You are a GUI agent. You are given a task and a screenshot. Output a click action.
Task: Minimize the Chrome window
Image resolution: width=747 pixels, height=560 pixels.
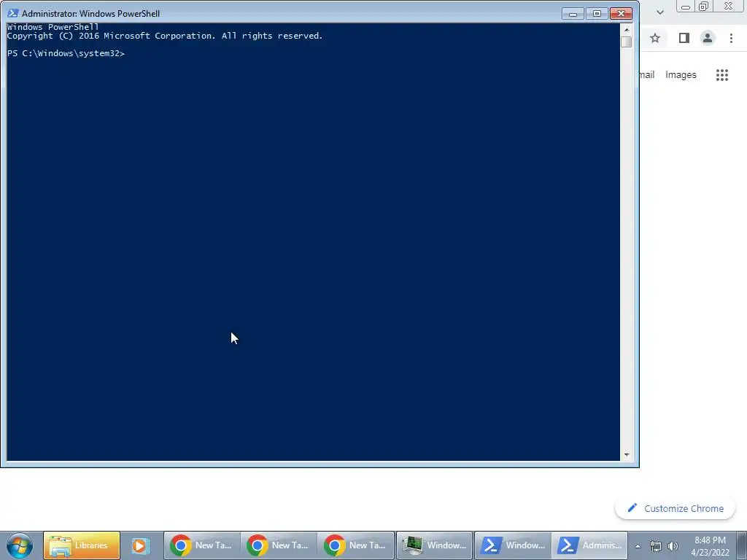coord(686,7)
